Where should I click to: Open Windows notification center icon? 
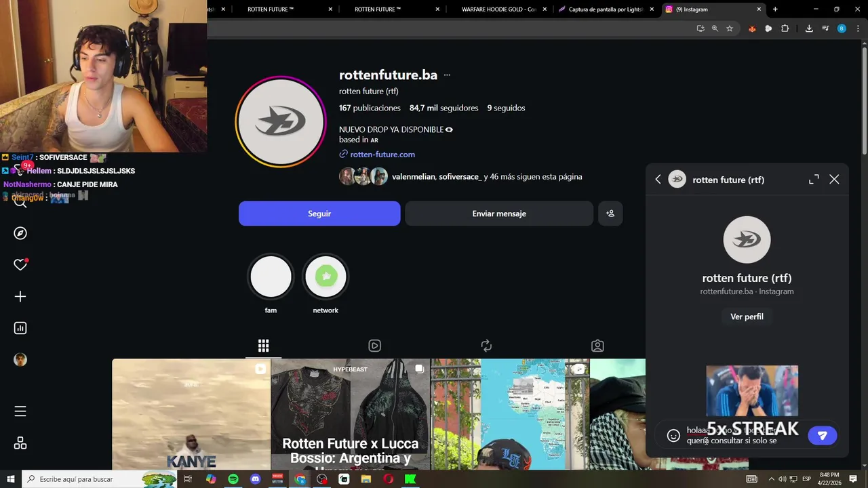(853, 479)
